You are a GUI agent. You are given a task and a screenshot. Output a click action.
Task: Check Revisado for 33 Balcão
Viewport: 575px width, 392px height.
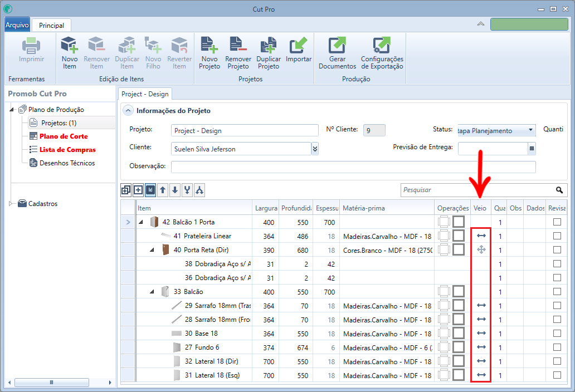point(557,292)
